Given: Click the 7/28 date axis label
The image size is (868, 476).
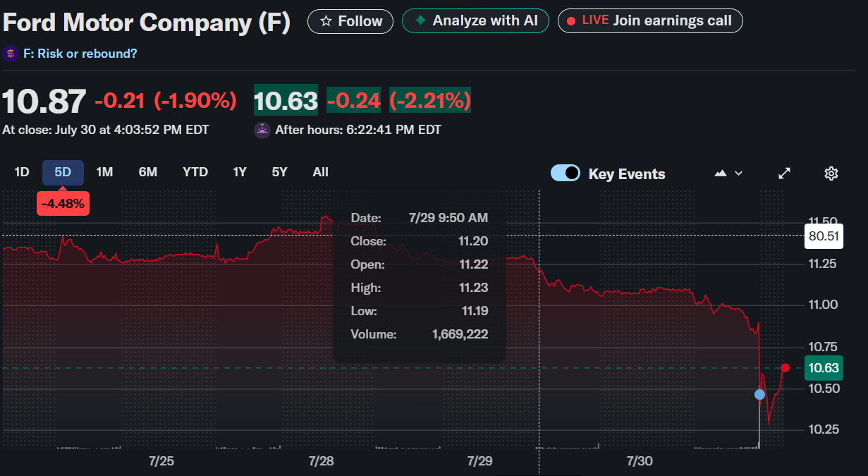Looking at the screenshot, I should point(322,461).
